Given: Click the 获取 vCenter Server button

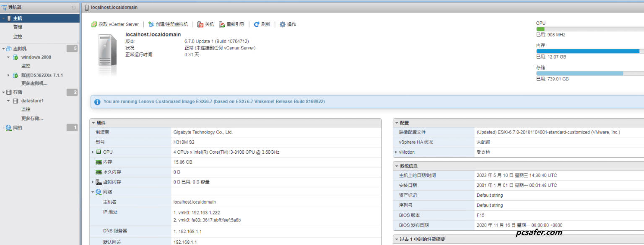Looking at the screenshot, I should click(115, 24).
